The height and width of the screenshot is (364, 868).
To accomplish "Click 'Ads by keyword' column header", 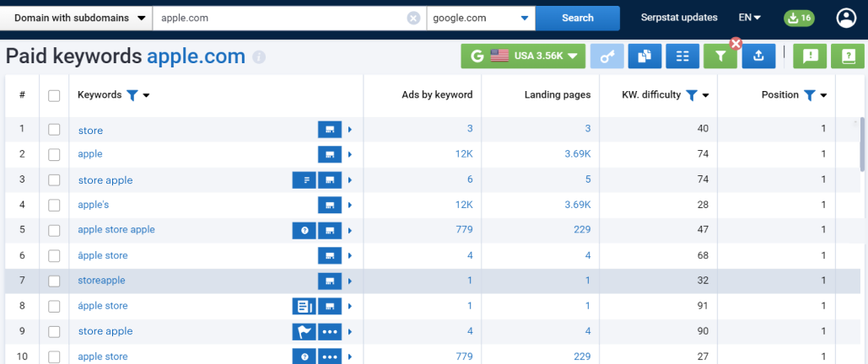I will click(x=437, y=94).
